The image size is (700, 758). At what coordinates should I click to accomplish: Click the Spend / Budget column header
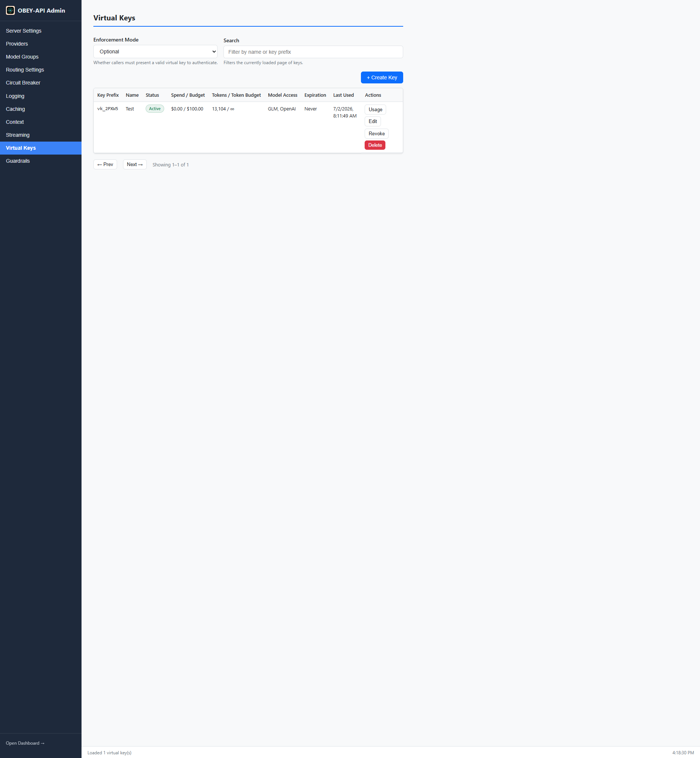tap(188, 95)
